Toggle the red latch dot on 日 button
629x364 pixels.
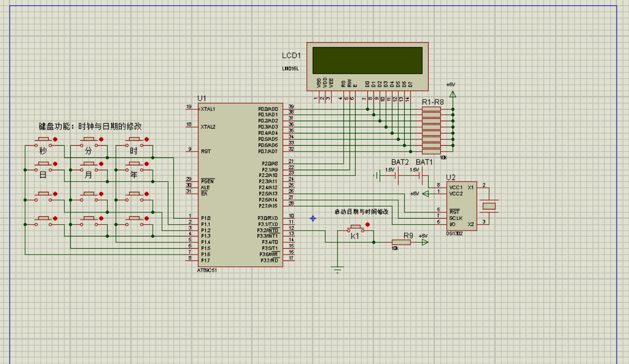pyautogui.click(x=55, y=163)
